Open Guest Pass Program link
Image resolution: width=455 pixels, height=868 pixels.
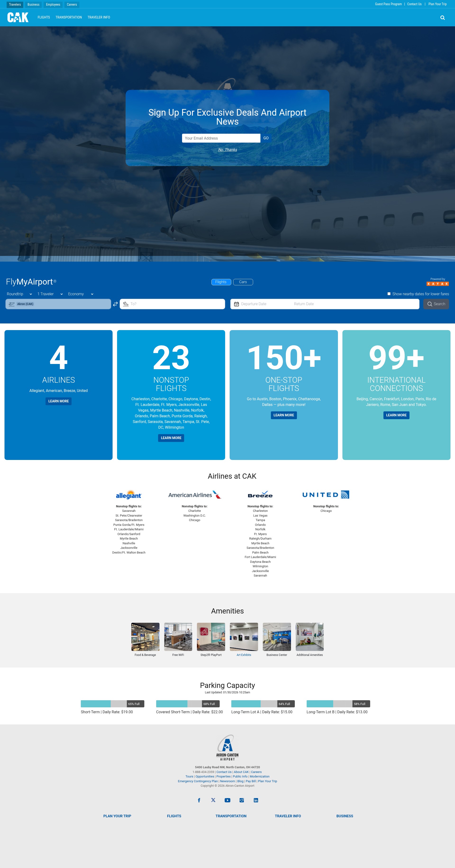388,4
